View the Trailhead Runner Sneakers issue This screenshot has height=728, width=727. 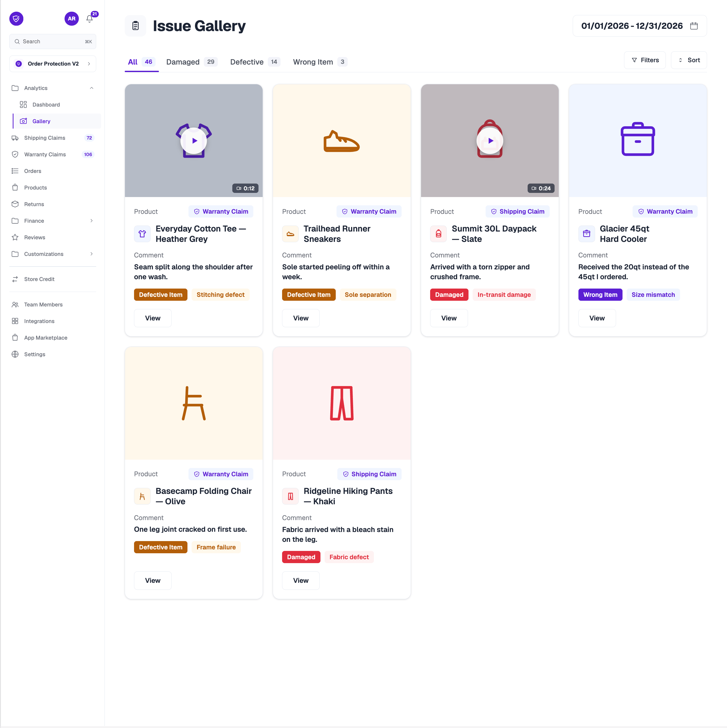click(301, 318)
